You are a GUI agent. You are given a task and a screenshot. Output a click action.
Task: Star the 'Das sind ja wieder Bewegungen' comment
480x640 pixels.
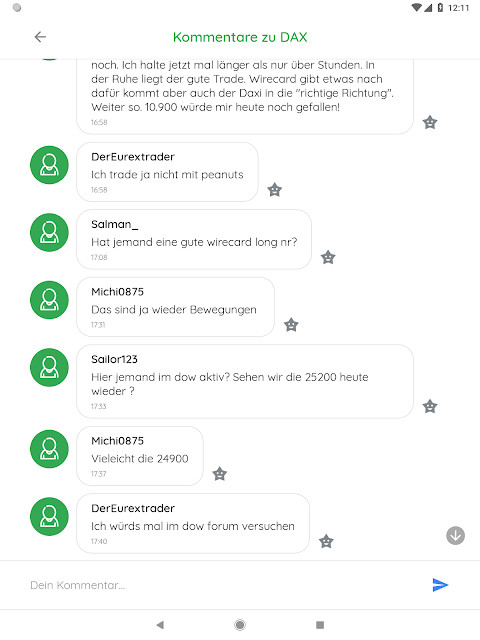click(291, 325)
